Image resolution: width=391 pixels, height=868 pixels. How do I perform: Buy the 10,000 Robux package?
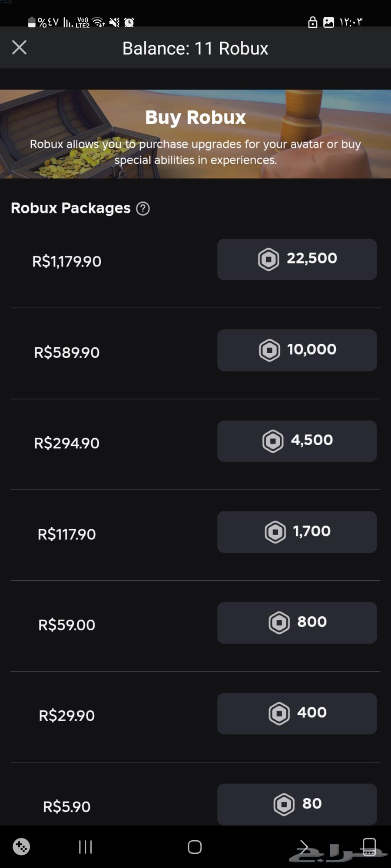pyautogui.click(x=297, y=350)
